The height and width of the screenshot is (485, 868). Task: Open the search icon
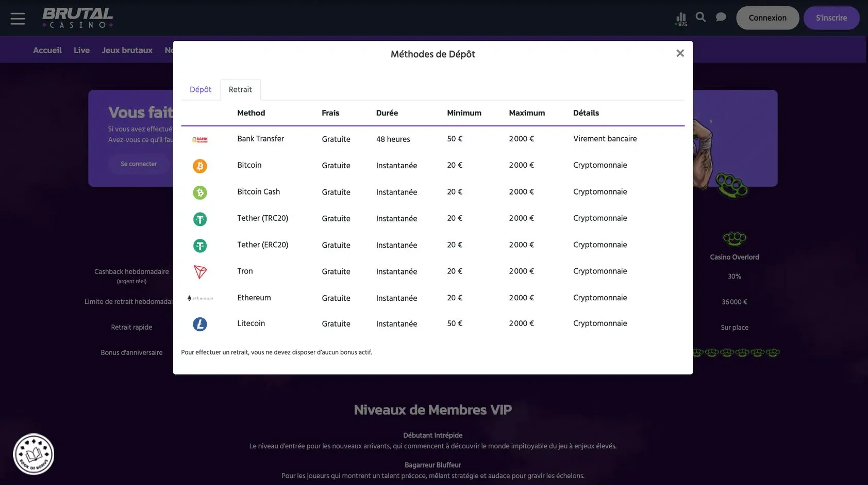(x=700, y=17)
